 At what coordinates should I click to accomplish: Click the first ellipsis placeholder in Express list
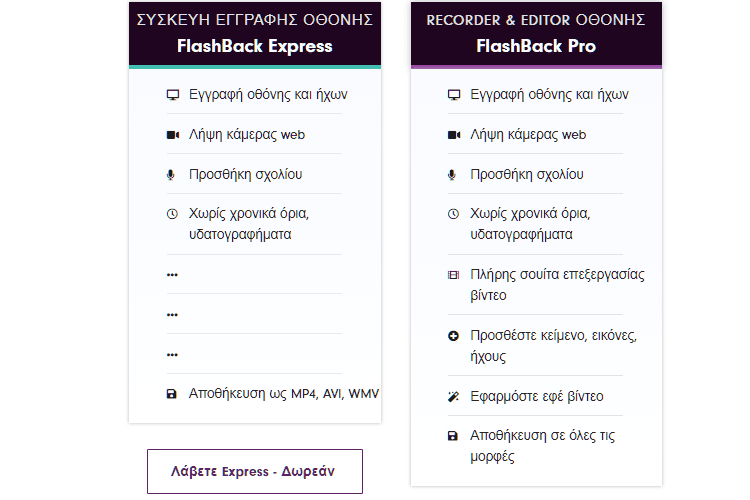coord(172,275)
